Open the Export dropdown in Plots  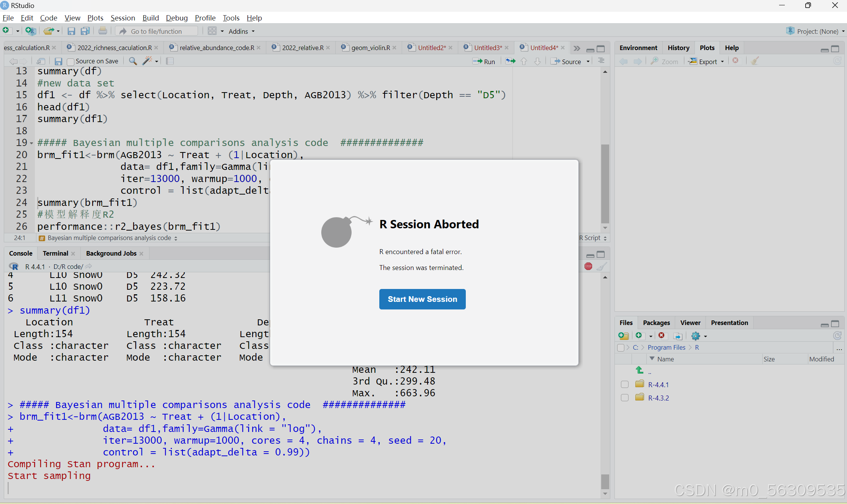point(708,61)
